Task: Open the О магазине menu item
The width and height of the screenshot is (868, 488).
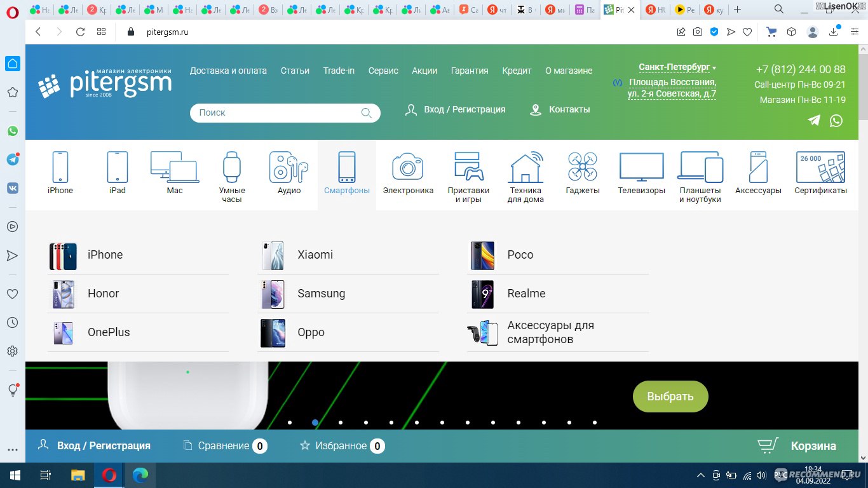Action: (569, 71)
